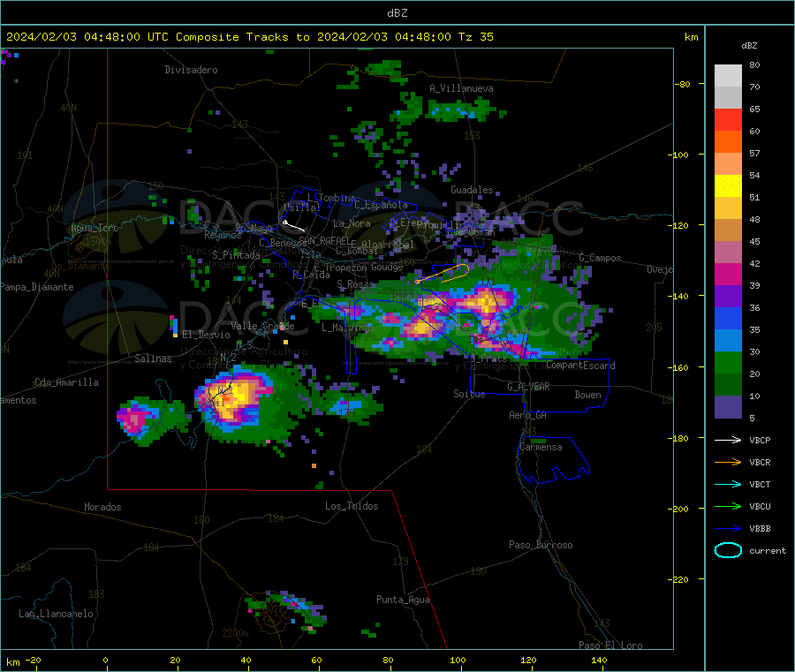Click the Lag.Llancanelo place label
Viewport: 795px width, 672px height.
point(56,614)
